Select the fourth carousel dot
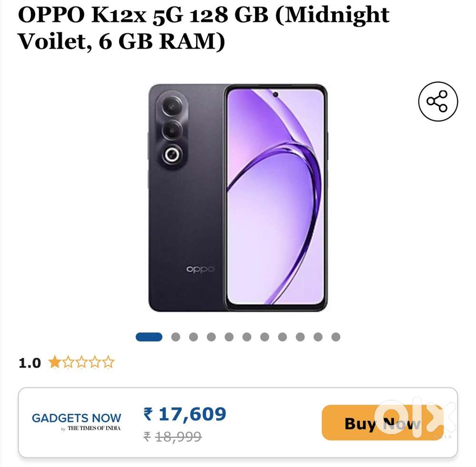476x467 pixels. pos(211,337)
